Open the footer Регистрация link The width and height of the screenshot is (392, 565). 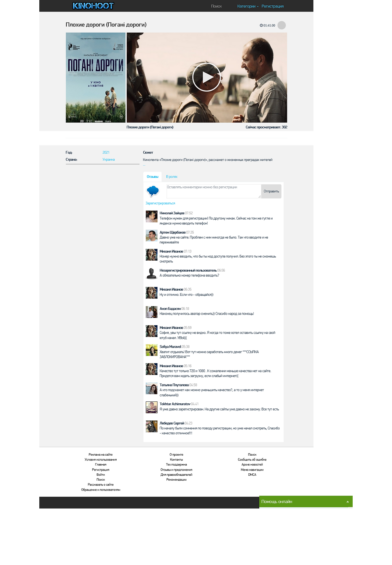(x=101, y=470)
